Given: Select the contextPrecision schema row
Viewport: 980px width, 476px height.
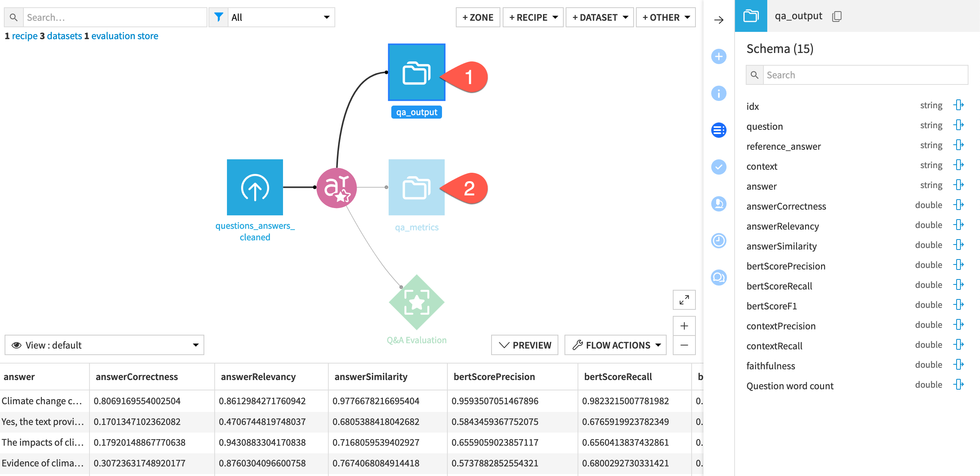Looking at the screenshot, I should [856, 326].
